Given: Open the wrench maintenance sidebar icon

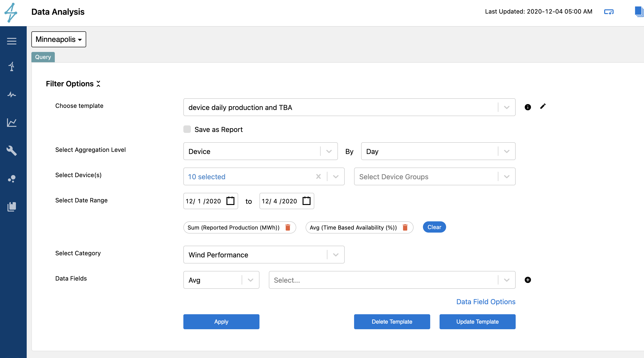Looking at the screenshot, I should (x=11, y=151).
